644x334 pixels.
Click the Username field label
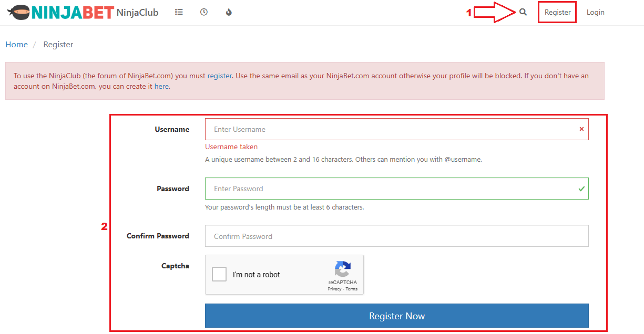tap(172, 129)
